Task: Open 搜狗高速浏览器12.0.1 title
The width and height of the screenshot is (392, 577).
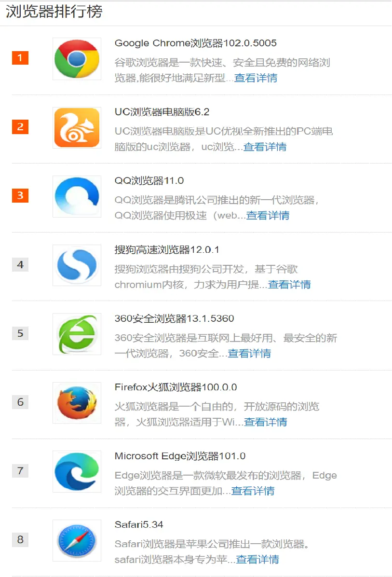Action: point(167,249)
